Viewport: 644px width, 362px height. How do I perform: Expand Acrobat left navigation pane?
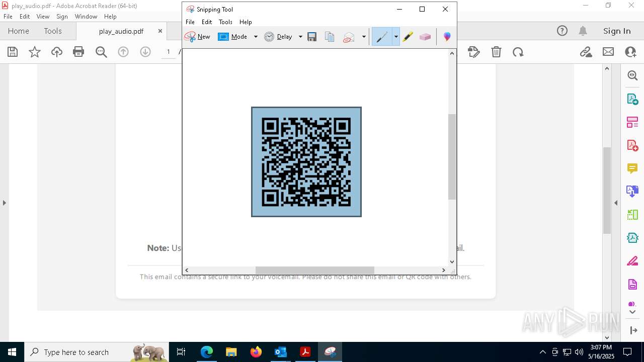5,203
